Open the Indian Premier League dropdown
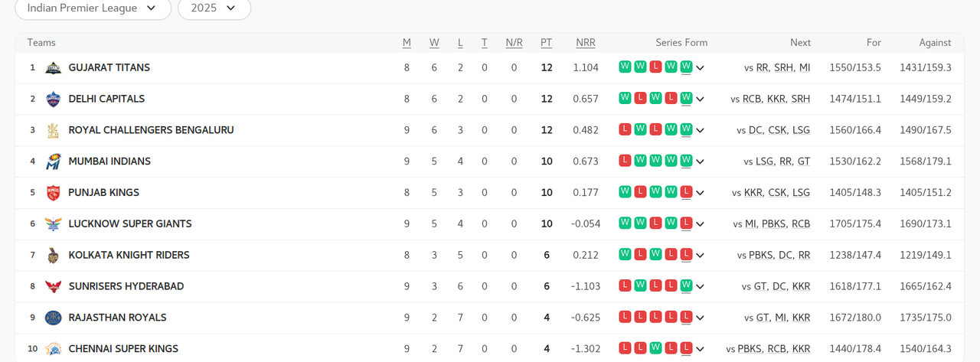Screen dimensions: 980x362 pyautogui.click(x=93, y=8)
